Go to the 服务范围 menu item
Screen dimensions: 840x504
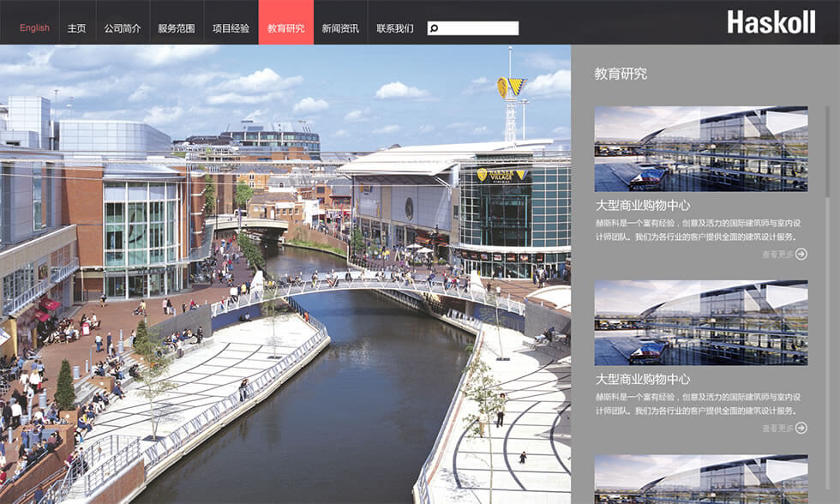[x=177, y=28]
